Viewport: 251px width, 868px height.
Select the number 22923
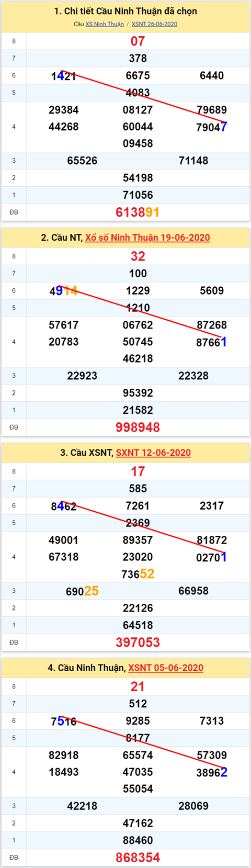(x=82, y=376)
